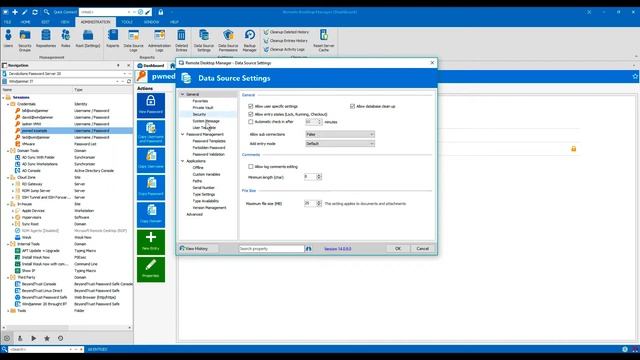Screen dimensions: 640x360
Task: Toggle Allow database clean up checkbox
Action: 352,106
